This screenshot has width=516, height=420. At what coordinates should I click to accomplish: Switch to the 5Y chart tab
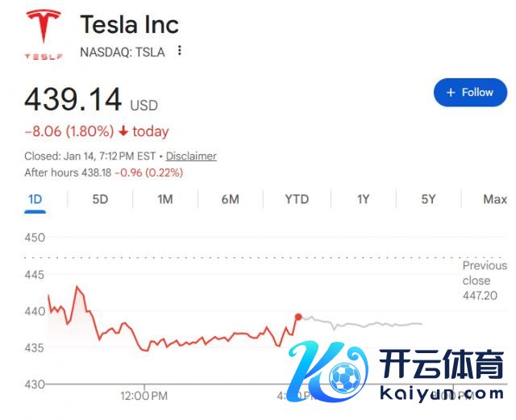429,199
